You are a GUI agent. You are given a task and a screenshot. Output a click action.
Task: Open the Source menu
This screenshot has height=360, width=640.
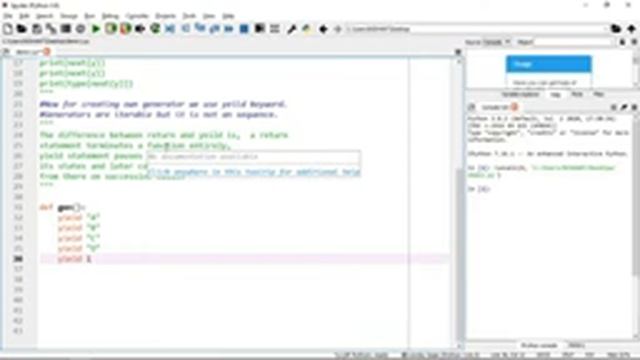[69, 16]
